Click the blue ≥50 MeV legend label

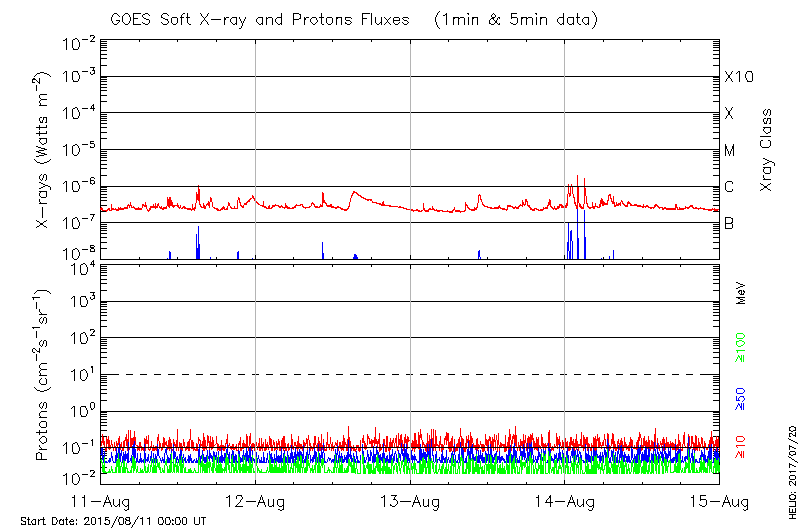point(741,399)
